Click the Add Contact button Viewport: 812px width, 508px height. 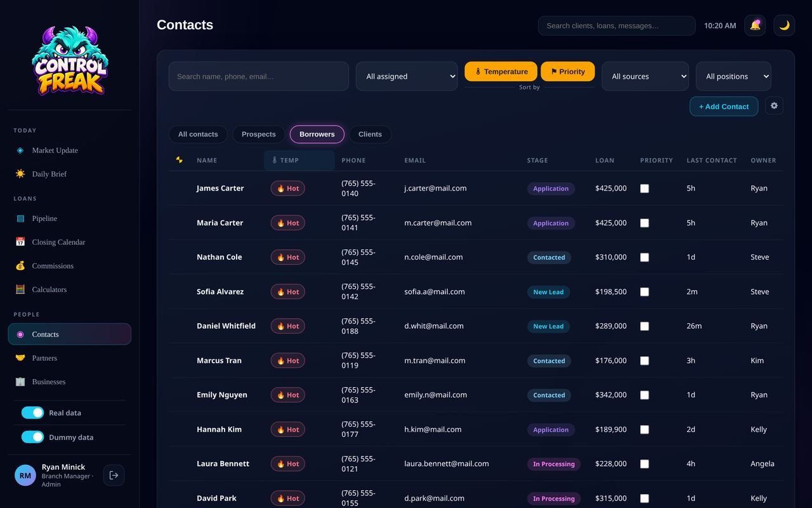click(724, 106)
